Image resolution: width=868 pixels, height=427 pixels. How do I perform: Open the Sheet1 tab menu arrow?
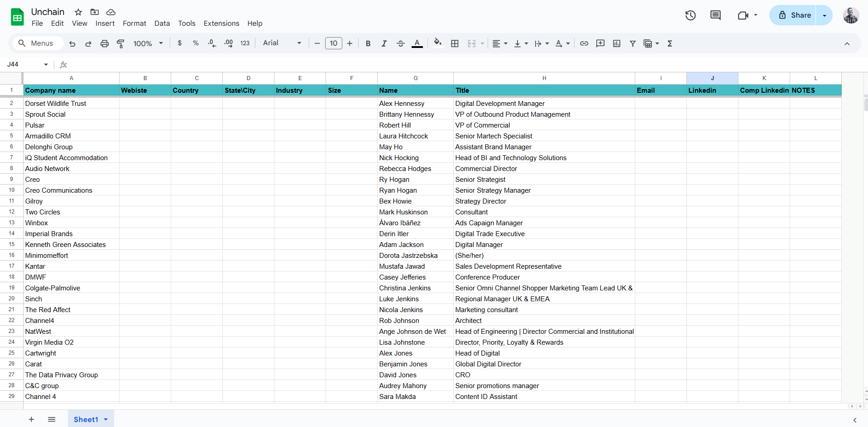[x=106, y=419]
